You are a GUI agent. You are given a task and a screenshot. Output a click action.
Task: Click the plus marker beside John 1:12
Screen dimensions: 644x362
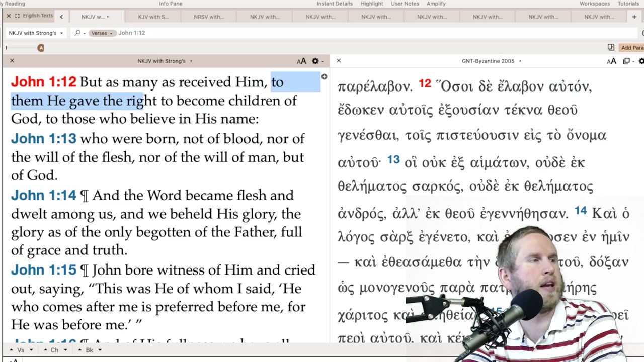324,77
